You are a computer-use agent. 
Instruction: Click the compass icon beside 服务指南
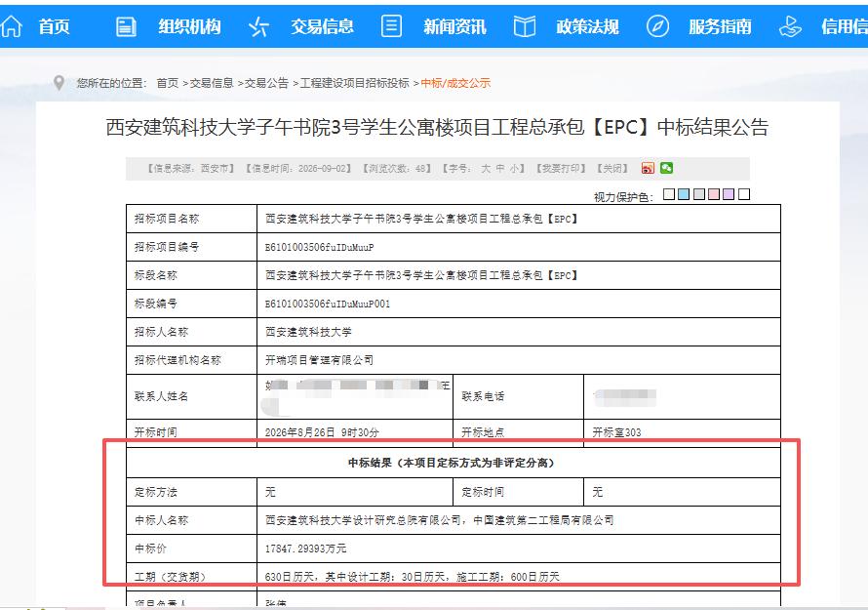click(657, 26)
